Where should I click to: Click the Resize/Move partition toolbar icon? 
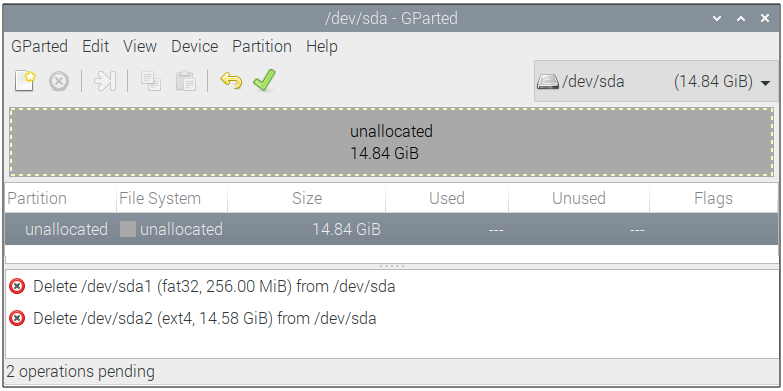pyautogui.click(x=105, y=81)
